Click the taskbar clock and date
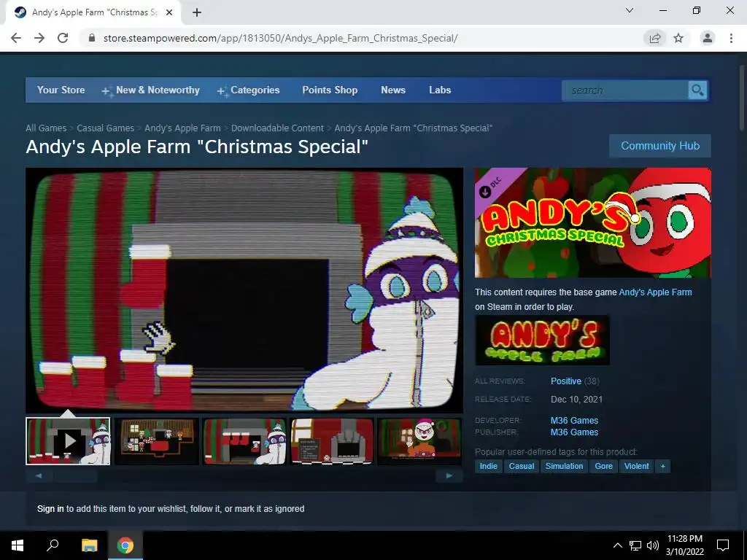747x560 pixels. click(x=684, y=545)
